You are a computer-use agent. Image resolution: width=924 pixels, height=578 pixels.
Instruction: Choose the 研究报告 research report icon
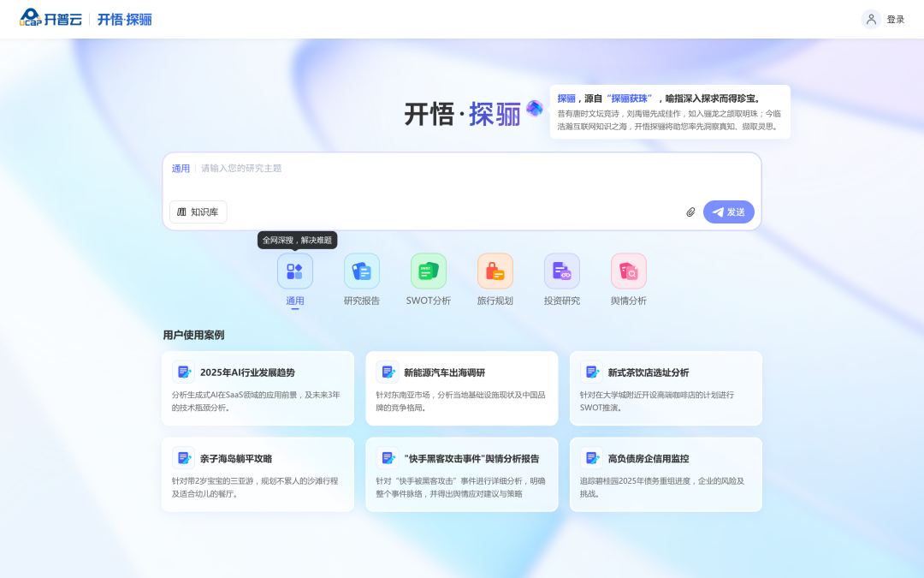362,271
